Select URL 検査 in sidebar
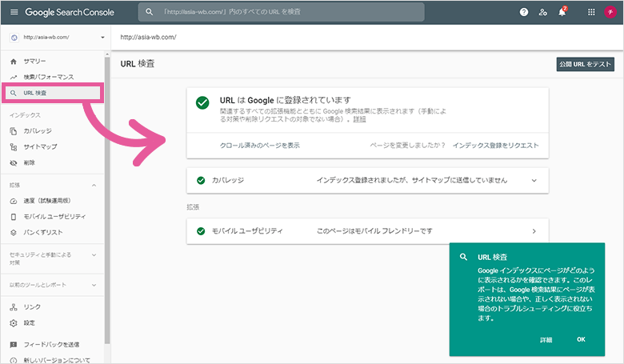 [52, 93]
